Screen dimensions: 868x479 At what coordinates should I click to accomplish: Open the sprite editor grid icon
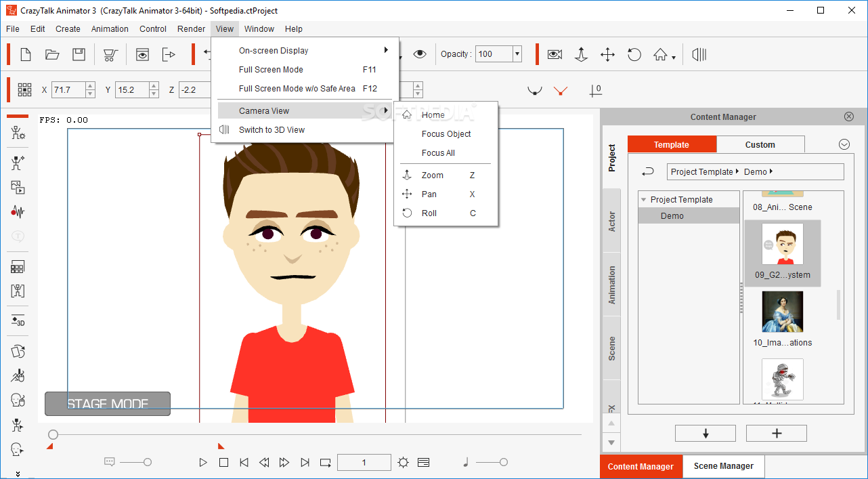[x=18, y=267]
